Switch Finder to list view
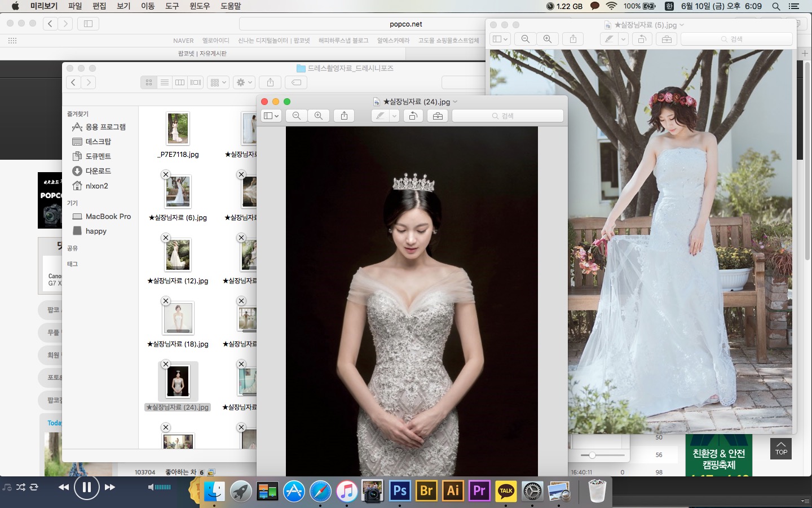 (x=165, y=82)
